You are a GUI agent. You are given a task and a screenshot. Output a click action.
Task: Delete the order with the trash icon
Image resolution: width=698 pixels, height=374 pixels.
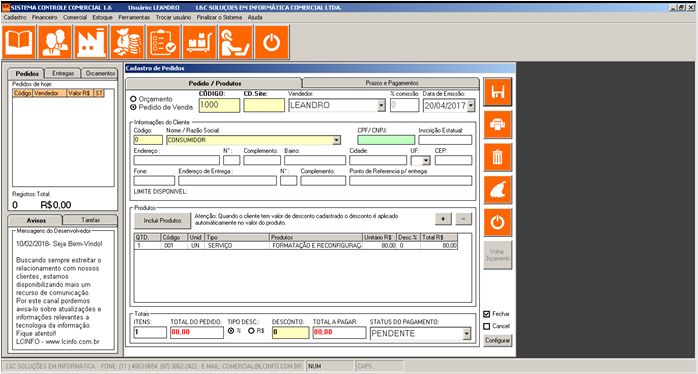[498, 157]
